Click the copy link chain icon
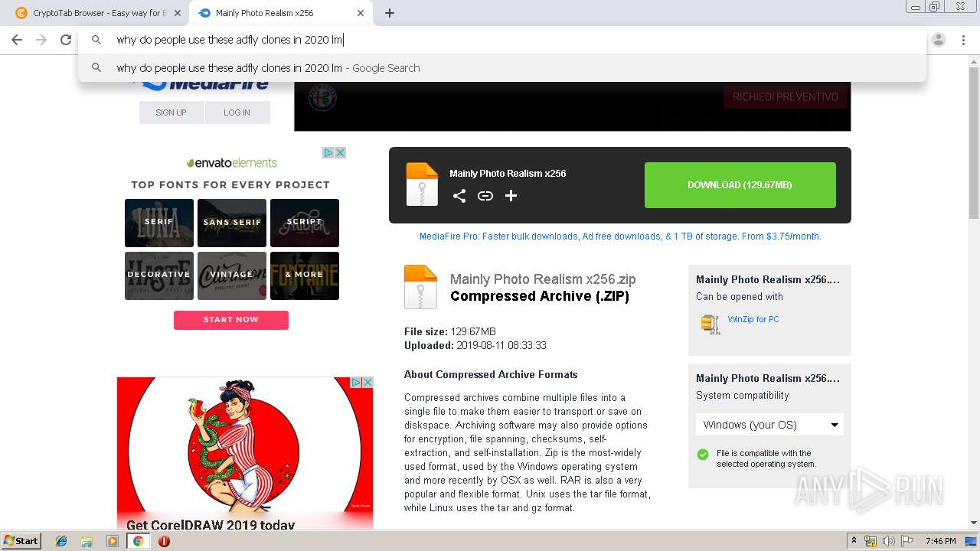Viewport: 980px width, 551px height. [x=485, y=196]
